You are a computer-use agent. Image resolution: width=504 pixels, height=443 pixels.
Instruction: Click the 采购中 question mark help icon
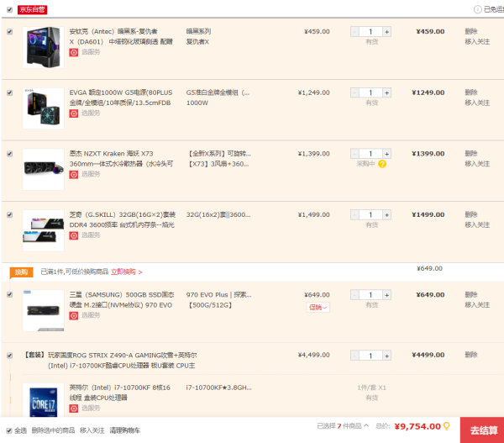click(382, 164)
